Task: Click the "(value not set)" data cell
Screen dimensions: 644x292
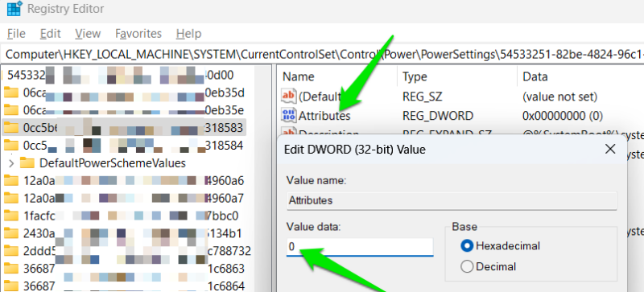Action: tap(559, 97)
